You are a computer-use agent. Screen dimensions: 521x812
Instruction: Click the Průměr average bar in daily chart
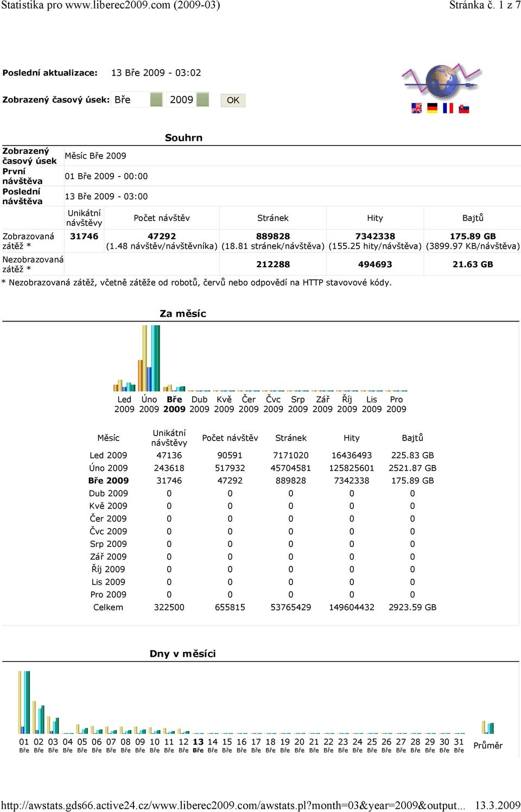[x=488, y=727]
